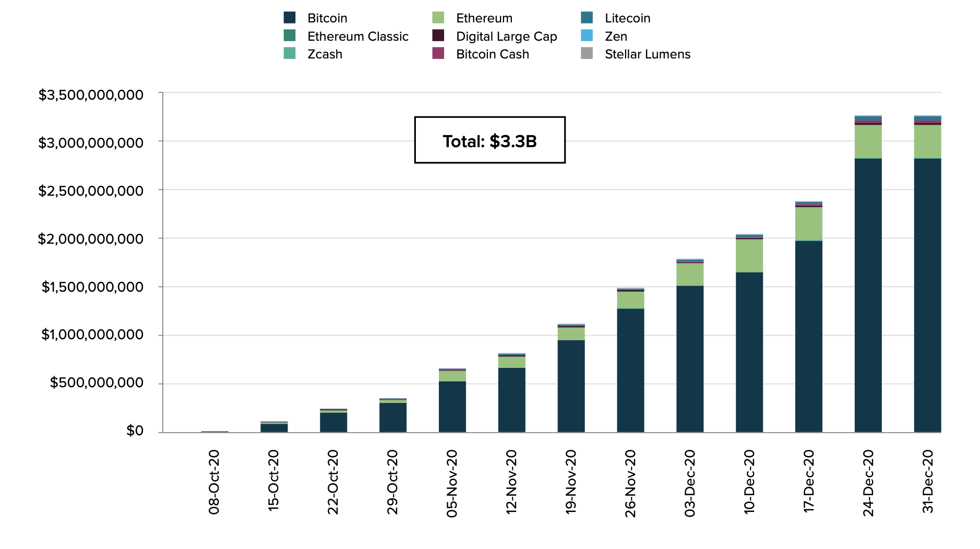980x549 pixels.
Task: Click the Ethereum legend color swatch
Action: (438, 18)
